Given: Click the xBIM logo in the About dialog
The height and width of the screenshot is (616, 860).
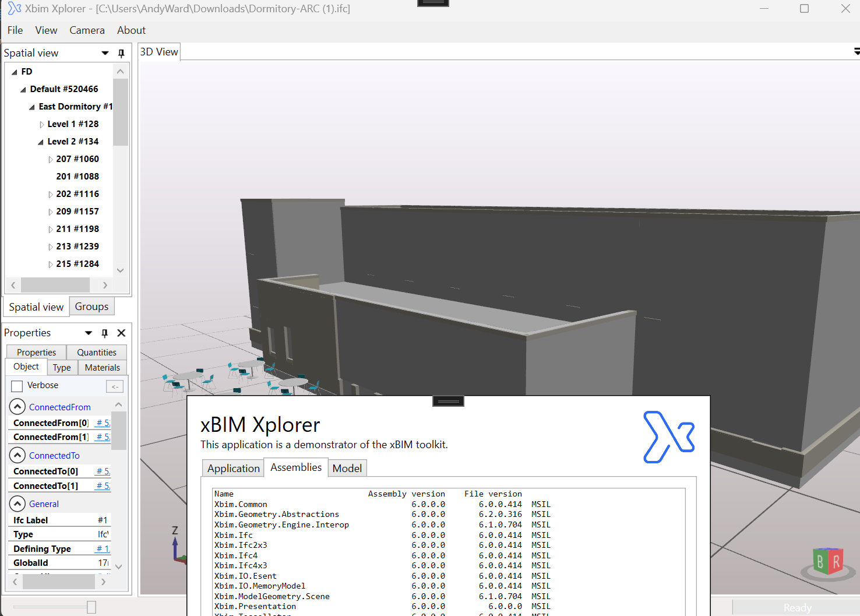Looking at the screenshot, I should point(669,435).
